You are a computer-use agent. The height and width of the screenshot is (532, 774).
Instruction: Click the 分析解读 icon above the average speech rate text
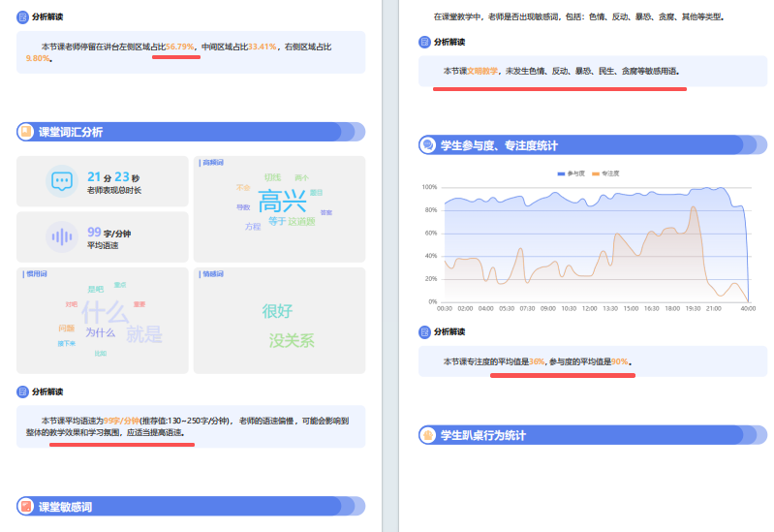coord(23,391)
